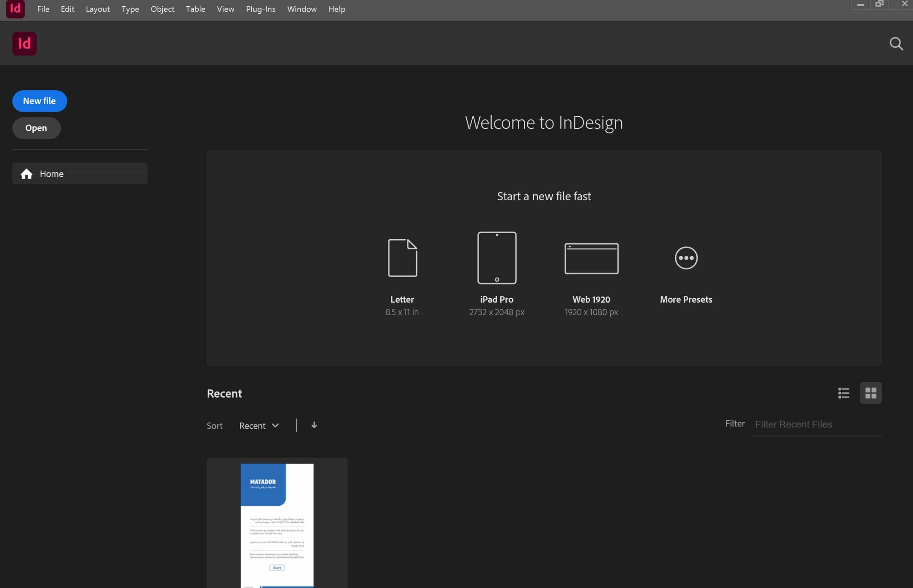The image size is (913, 588).
Task: Switch recent files to list view
Action: (x=843, y=393)
